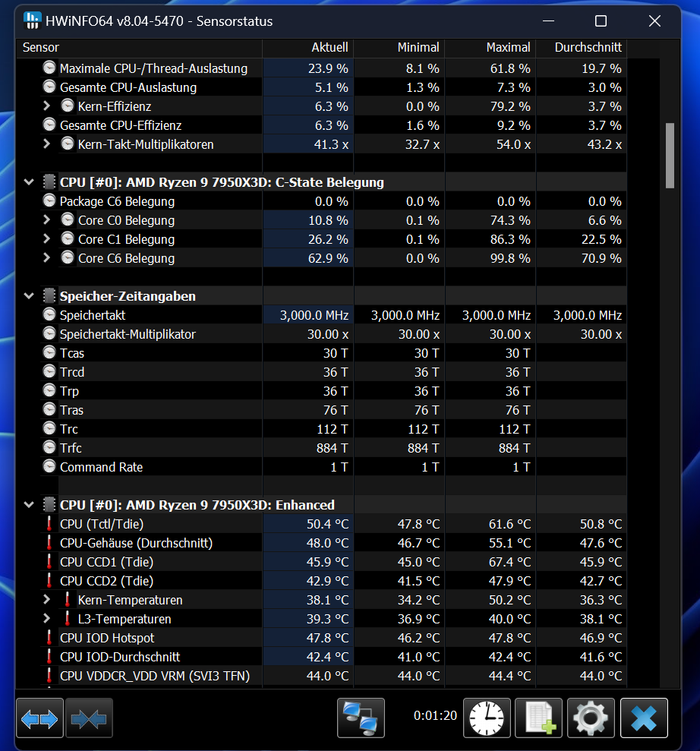Expand the Kern-Temperaturen row
This screenshot has height=751, width=700.
click(x=46, y=599)
